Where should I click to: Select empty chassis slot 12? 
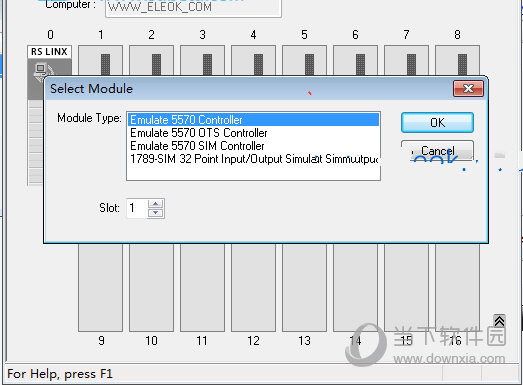tap(253, 287)
